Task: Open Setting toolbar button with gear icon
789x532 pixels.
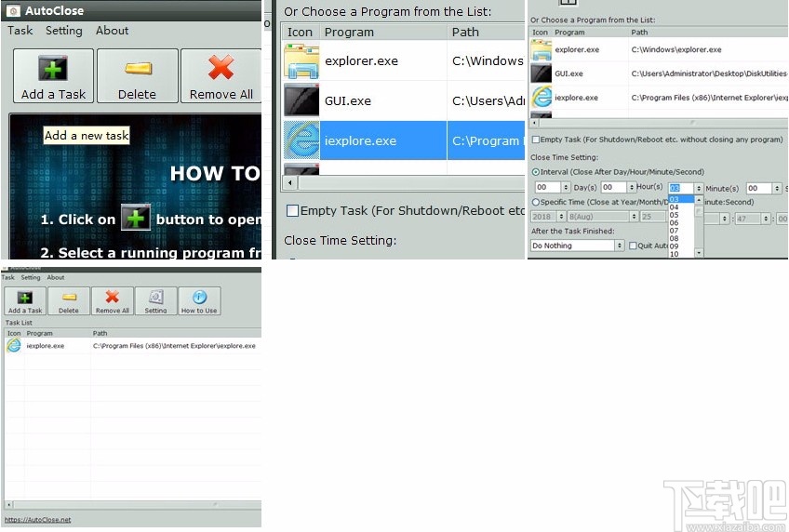Action: [x=156, y=301]
